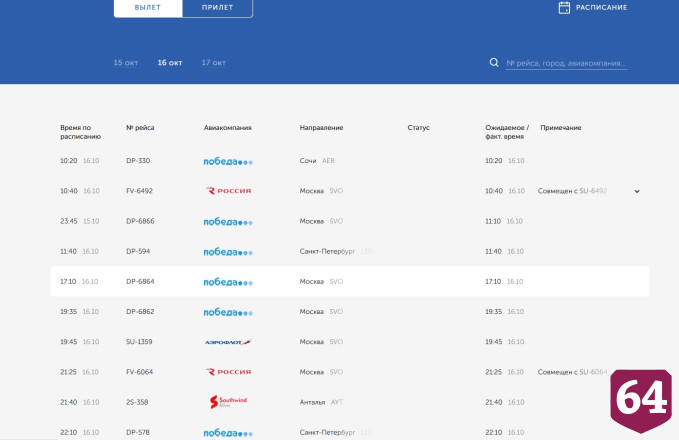The height and width of the screenshot is (440, 679).
Task: Click the Southwind logo for 2S-358
Action: (228, 401)
